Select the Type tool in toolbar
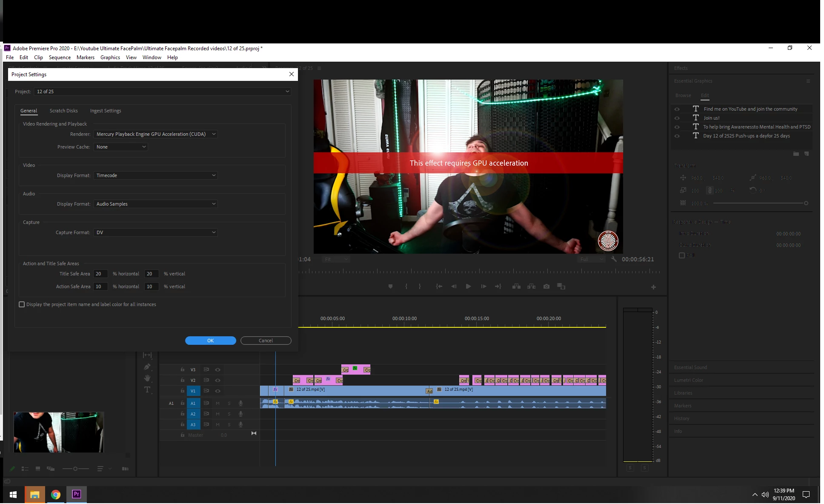 click(x=147, y=390)
